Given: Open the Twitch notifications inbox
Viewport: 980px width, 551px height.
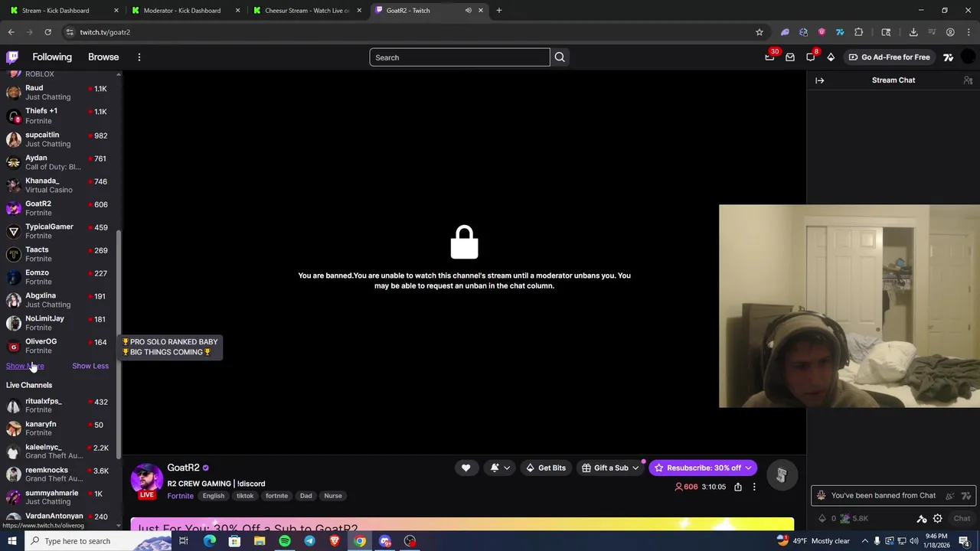Looking at the screenshot, I should (x=790, y=57).
